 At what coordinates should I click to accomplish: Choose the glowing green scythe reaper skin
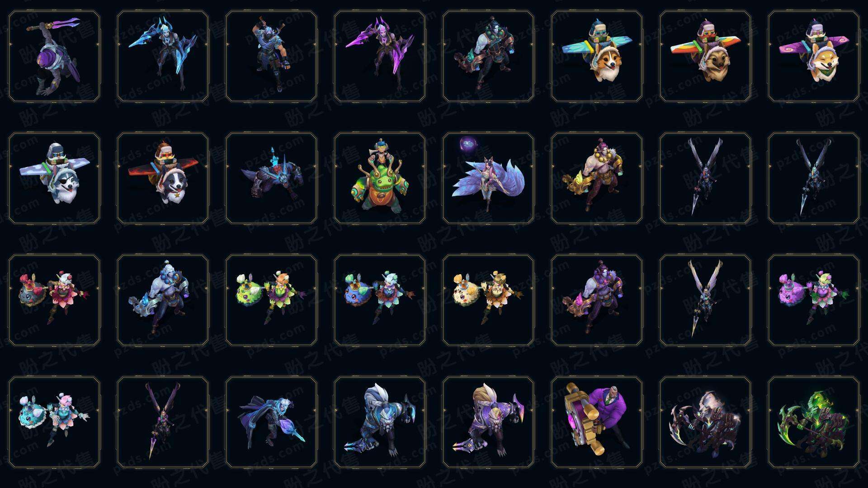[x=814, y=422]
